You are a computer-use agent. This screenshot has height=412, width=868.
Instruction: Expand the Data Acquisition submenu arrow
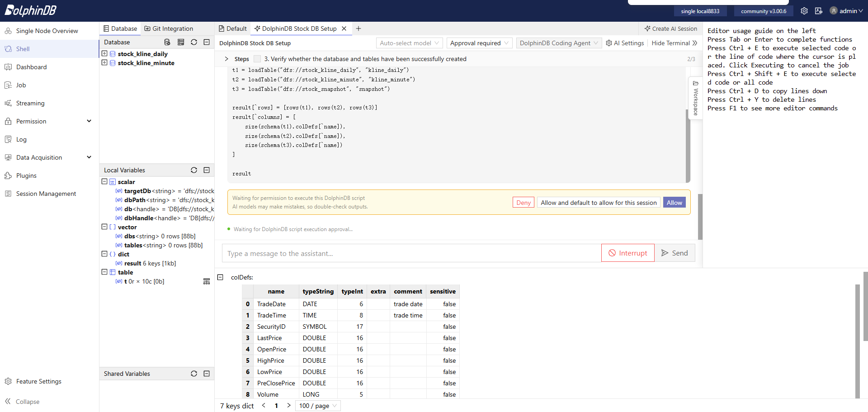pos(89,157)
